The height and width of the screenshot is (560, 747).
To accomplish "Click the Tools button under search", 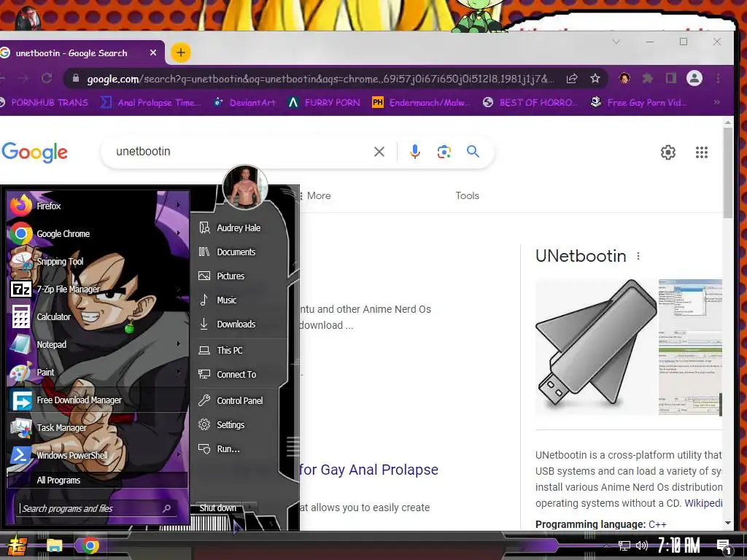I will [x=467, y=195].
